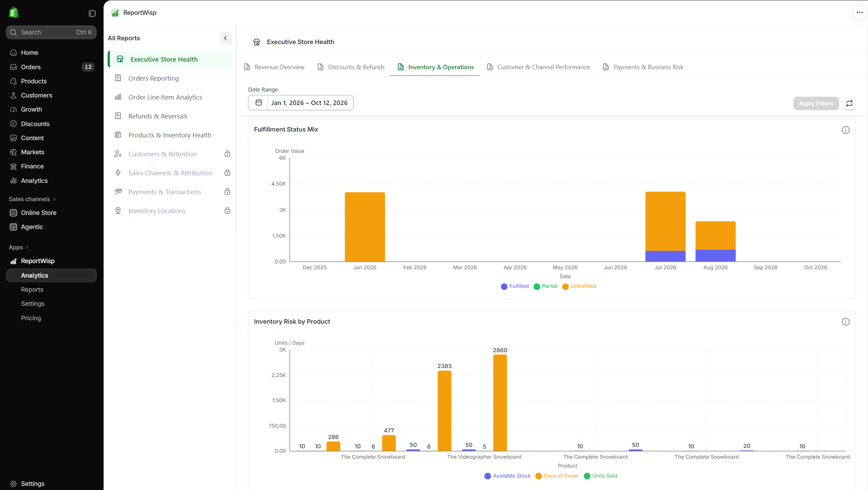The width and height of the screenshot is (868, 490).
Task: Toggle Units Sold series in legend
Action: tap(601, 476)
